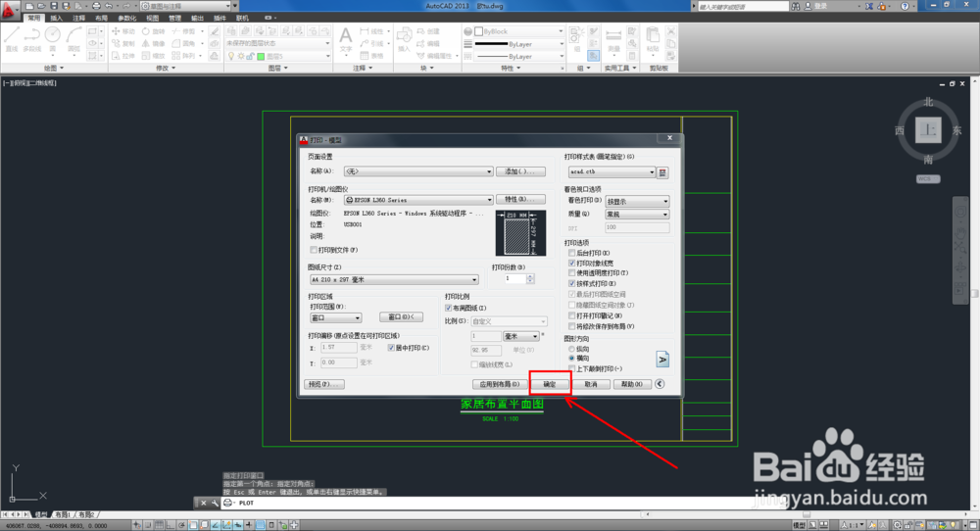Click the New file icon in quick access toolbar
This screenshot has height=531, width=980.
click(28, 6)
